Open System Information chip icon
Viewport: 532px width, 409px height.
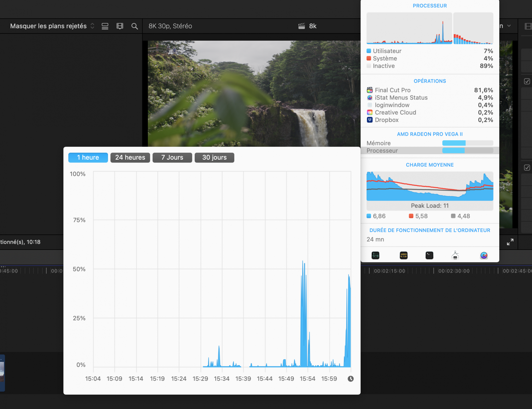click(455, 255)
